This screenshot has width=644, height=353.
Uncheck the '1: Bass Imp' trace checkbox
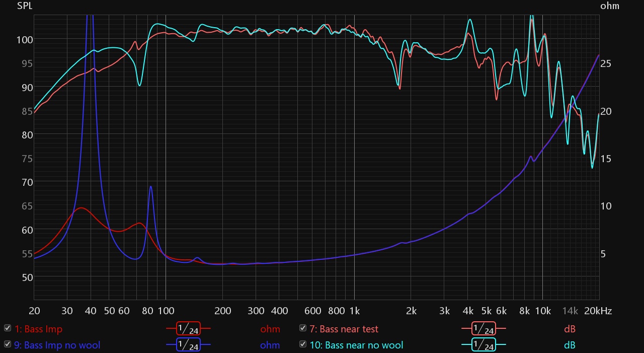coord(8,328)
